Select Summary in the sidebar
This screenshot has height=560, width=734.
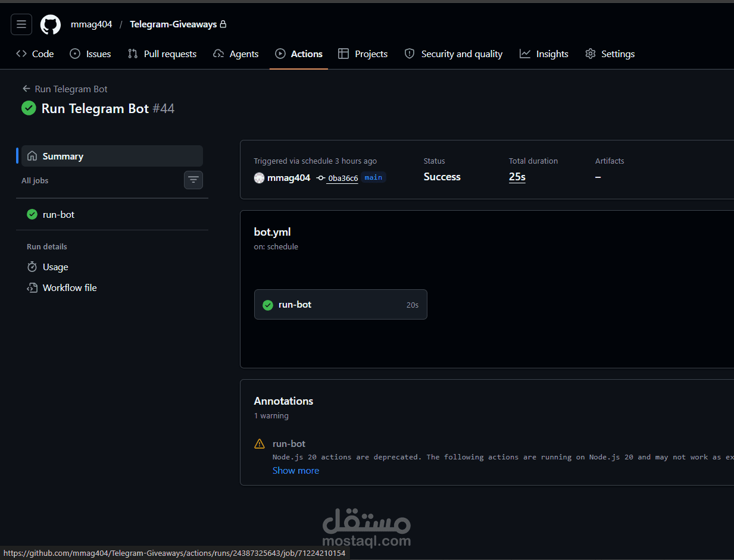(x=112, y=156)
